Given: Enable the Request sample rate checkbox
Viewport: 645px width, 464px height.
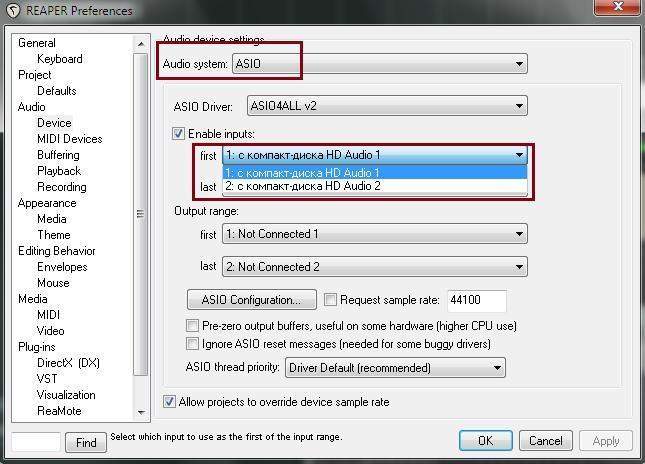Looking at the screenshot, I should pos(330,299).
